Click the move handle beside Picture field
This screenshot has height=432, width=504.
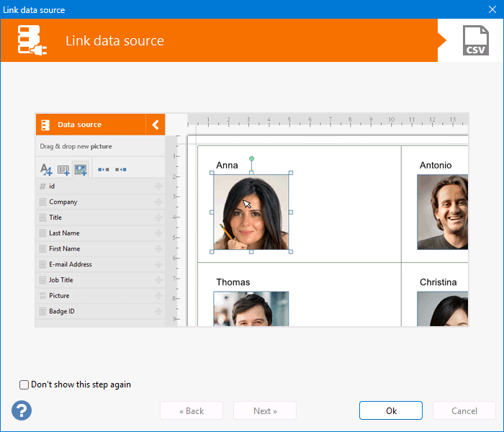(x=158, y=296)
